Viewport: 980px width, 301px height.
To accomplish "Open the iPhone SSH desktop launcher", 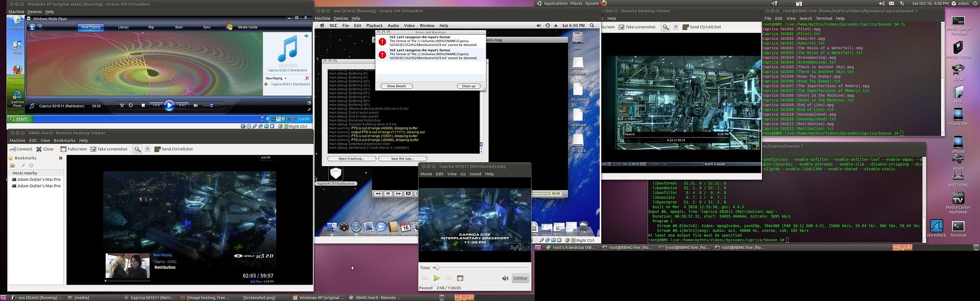I will [959, 117].
